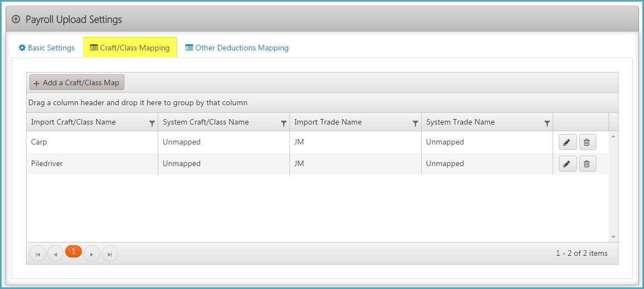Delete the Piledriver row with trash icon
644x289 pixels.
point(588,164)
